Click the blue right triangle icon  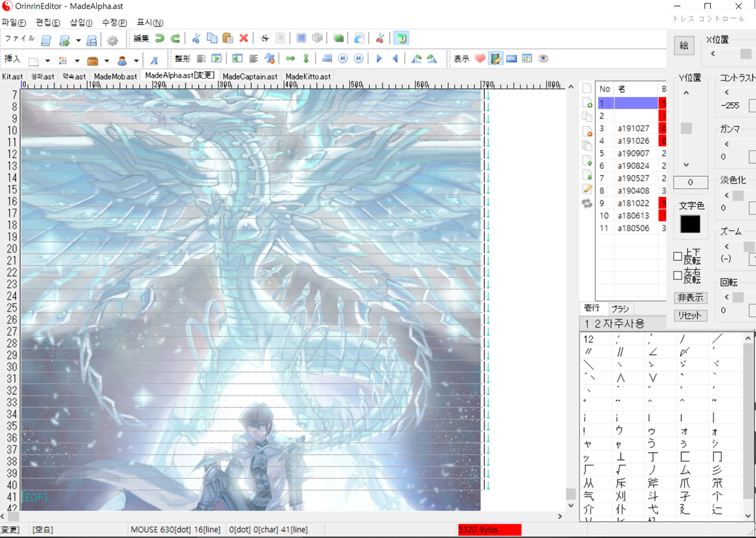click(x=379, y=59)
